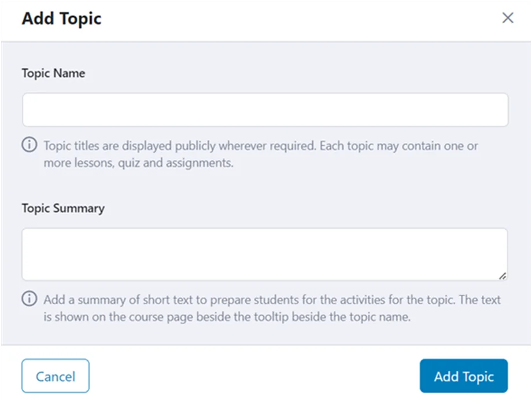Screen dimensions: 532x402
Task: Click the close icon in the dialog corner
Action: [507, 18]
